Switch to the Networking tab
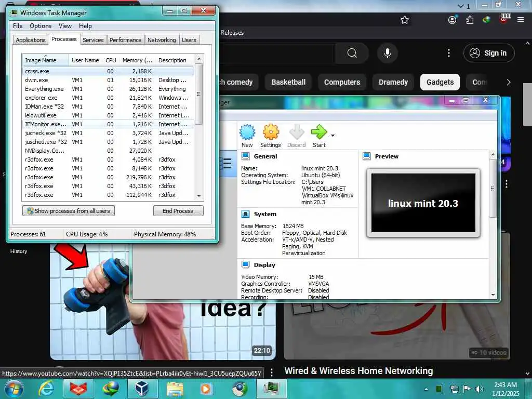The width and height of the screenshot is (532, 399). pyautogui.click(x=162, y=40)
